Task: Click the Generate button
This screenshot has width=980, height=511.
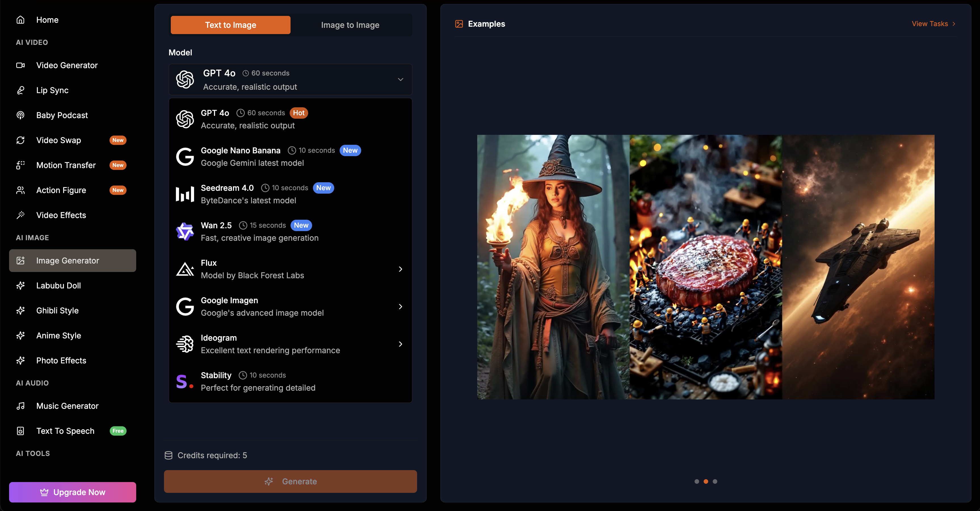Action: pos(290,481)
